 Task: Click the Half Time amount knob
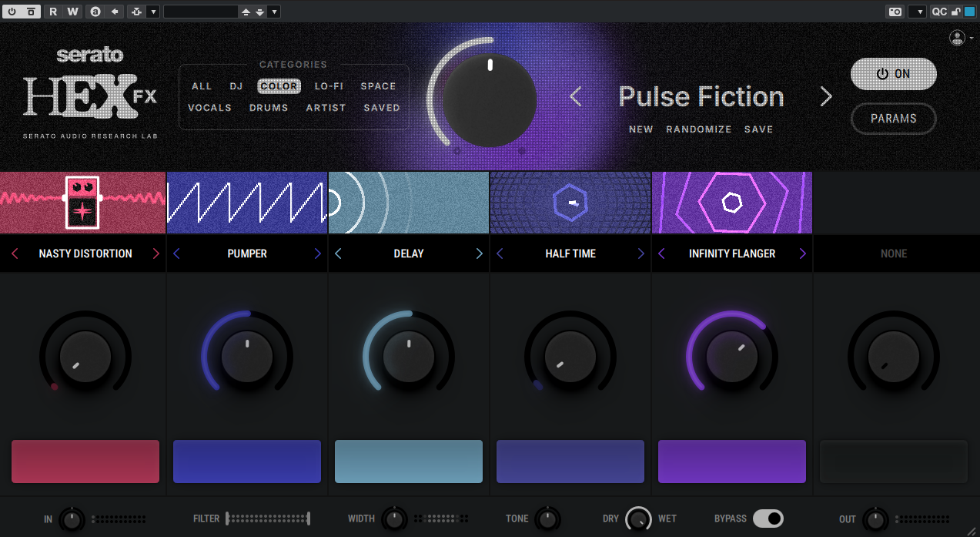(x=570, y=357)
